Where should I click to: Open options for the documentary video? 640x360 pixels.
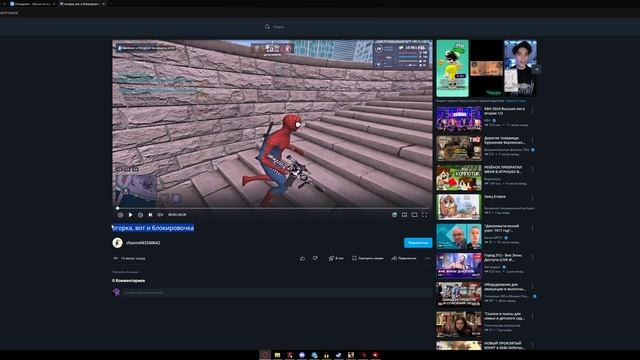point(533,140)
